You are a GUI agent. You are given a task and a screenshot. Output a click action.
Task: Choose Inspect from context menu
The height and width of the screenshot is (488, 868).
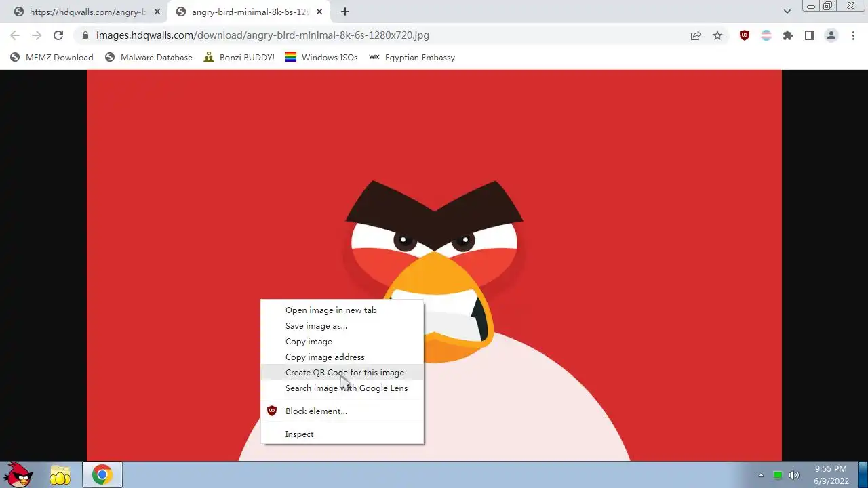coord(342,434)
